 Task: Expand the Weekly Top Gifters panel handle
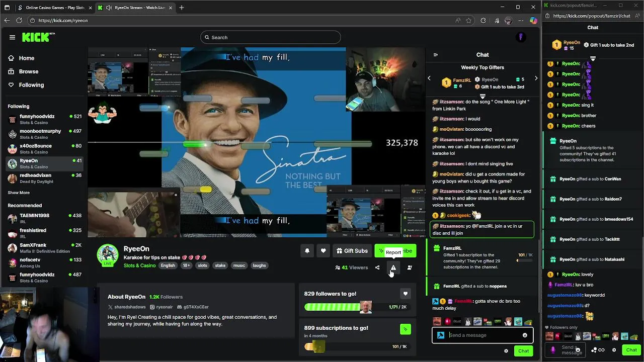coord(482,96)
